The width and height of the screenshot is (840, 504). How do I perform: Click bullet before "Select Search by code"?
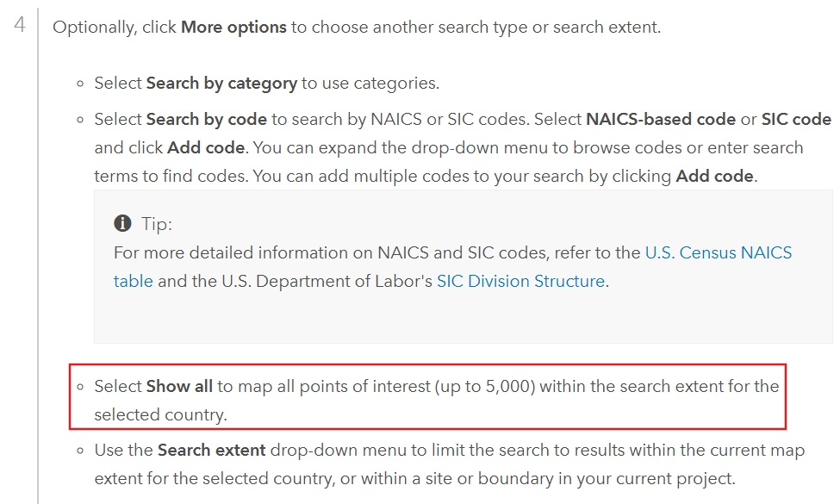(80, 120)
